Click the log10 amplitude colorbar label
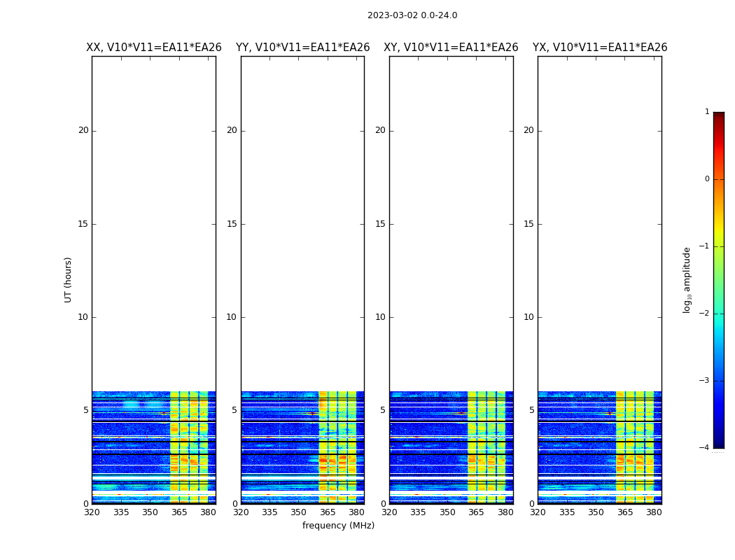The width and height of the screenshot is (735, 560). (687, 279)
